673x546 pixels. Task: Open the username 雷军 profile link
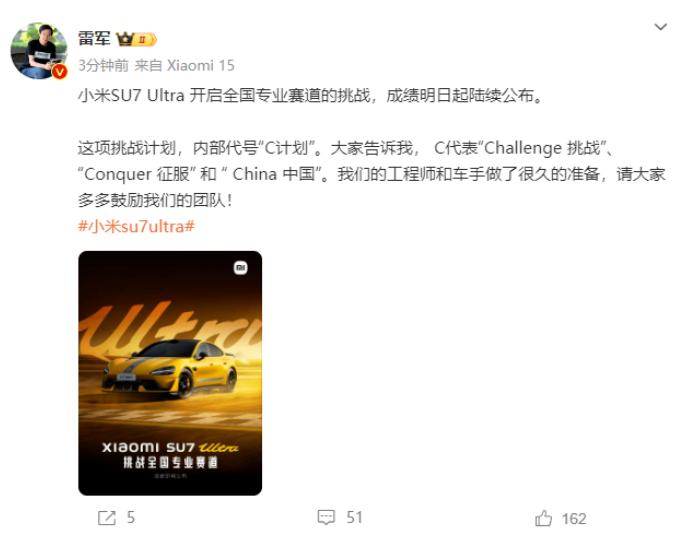tap(94, 39)
